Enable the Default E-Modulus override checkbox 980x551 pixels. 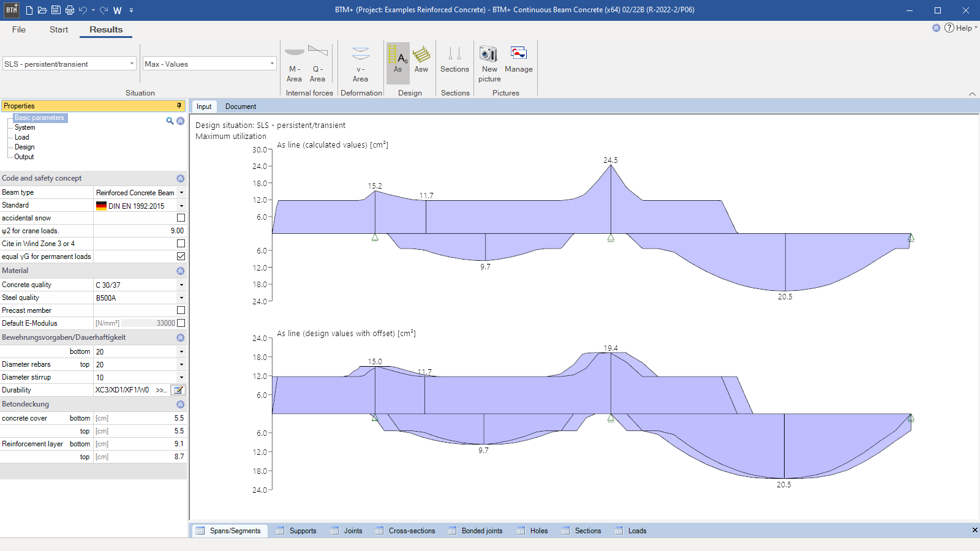[181, 323]
